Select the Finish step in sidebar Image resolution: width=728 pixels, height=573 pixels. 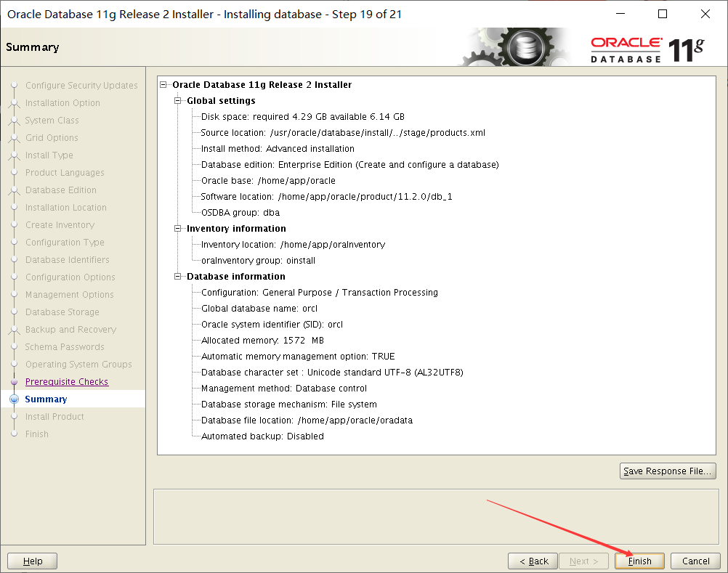pos(36,434)
